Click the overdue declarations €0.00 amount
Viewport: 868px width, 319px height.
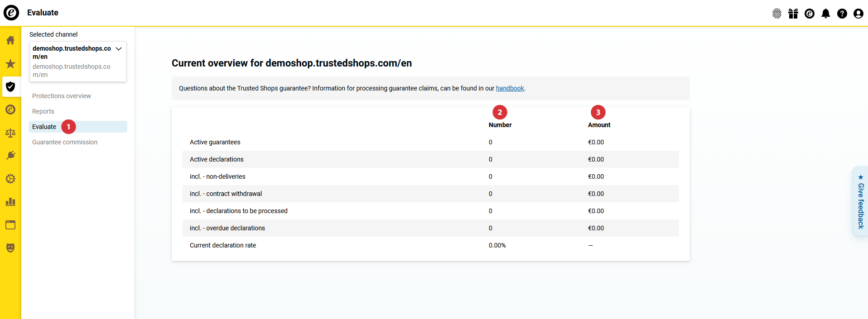coord(596,228)
